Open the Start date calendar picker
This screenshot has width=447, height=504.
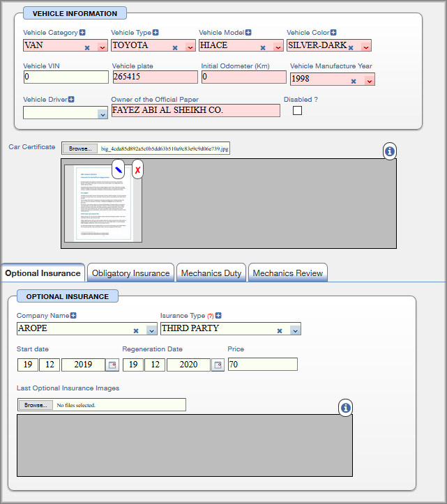112,365
